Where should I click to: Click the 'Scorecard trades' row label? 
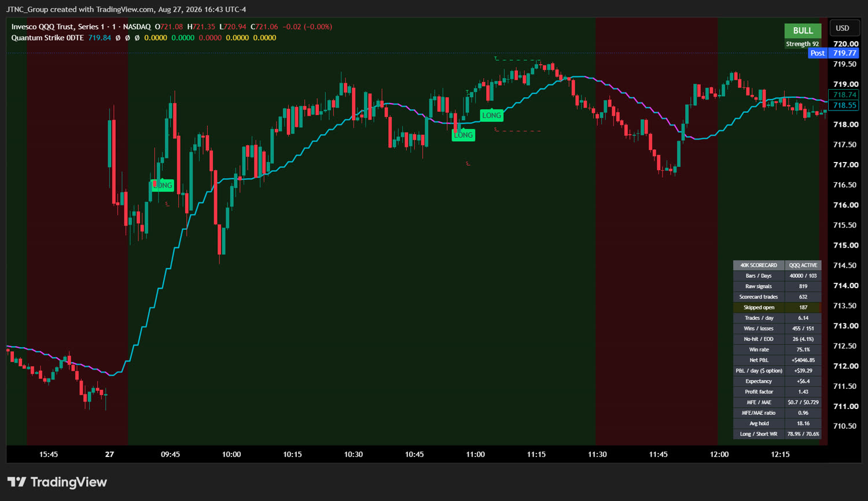759,297
